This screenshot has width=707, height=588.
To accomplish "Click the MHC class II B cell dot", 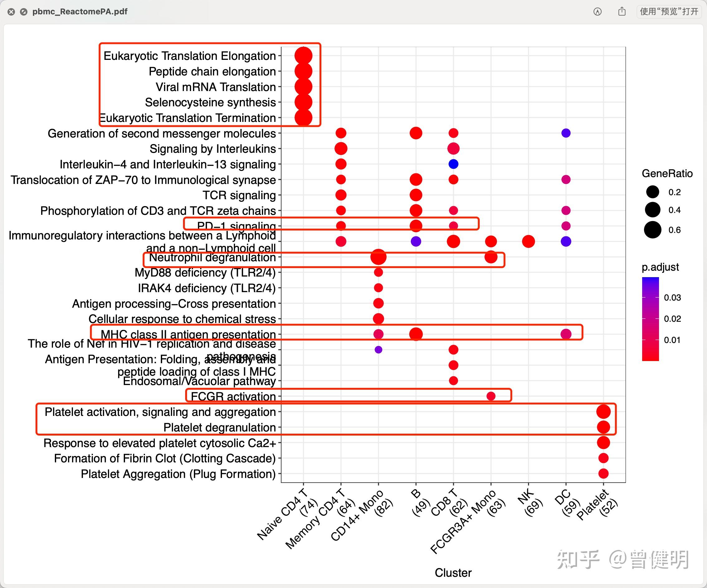I will pyautogui.click(x=416, y=334).
